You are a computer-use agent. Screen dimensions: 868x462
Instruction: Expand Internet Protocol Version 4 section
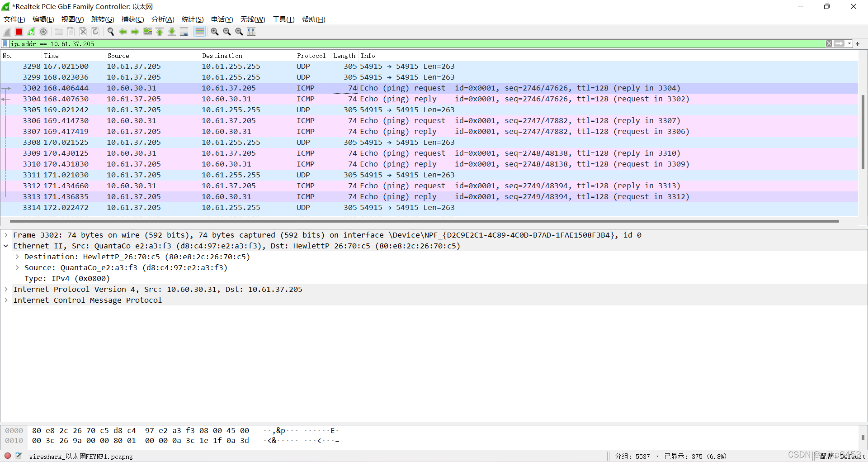[6, 290]
